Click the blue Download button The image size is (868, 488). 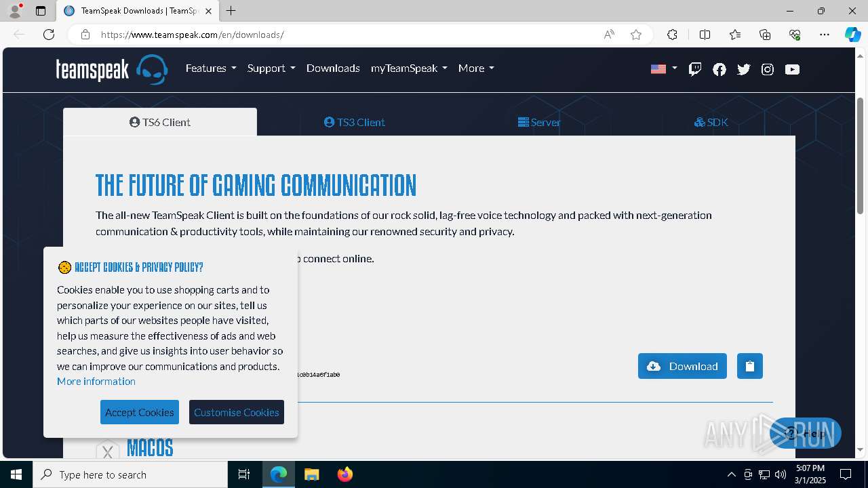point(682,366)
